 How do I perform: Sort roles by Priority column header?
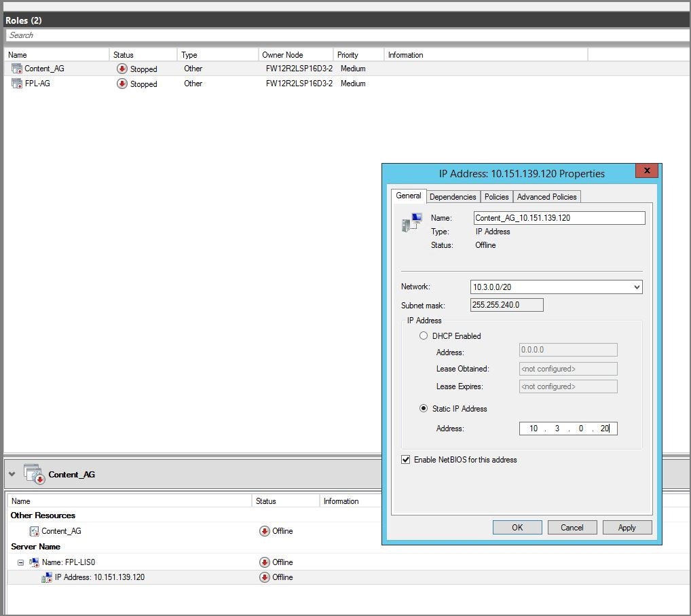tap(358, 55)
